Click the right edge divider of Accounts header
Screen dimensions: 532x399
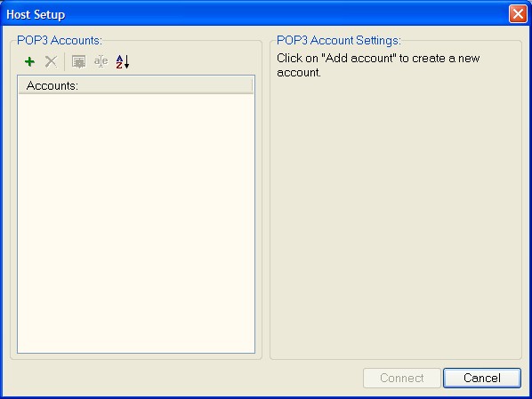point(252,85)
